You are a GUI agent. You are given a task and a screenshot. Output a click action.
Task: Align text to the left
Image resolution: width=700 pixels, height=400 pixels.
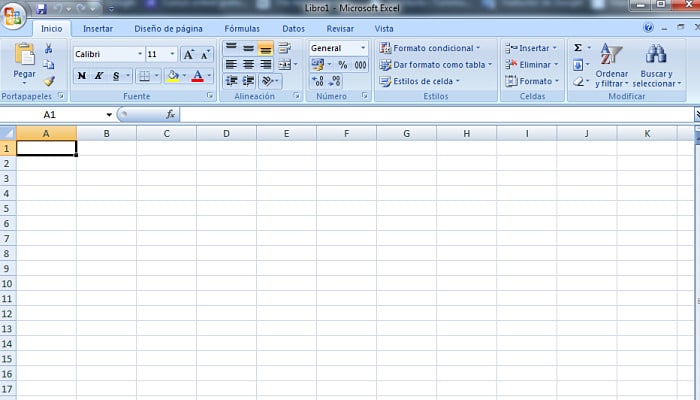[231, 64]
